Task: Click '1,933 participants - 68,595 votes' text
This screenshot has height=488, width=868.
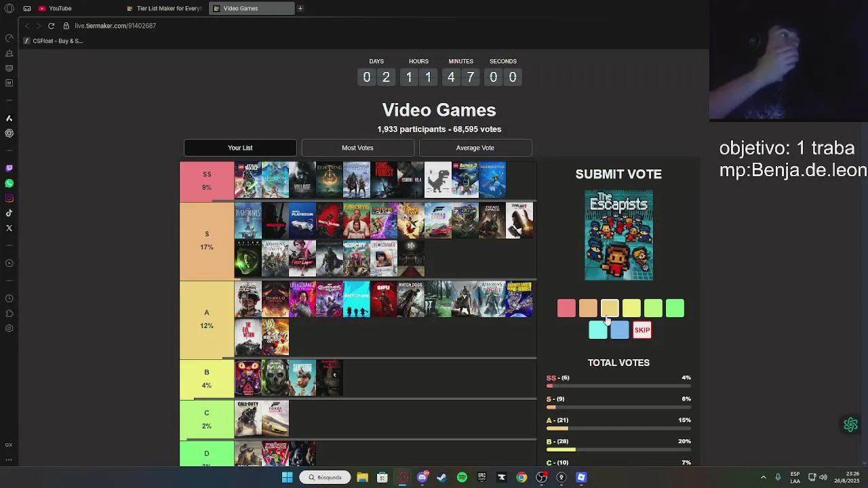Action: tap(439, 129)
